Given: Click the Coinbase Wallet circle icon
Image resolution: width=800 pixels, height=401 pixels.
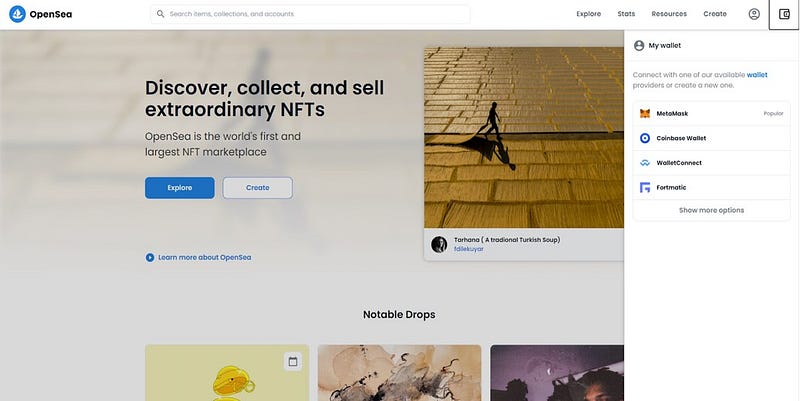Looking at the screenshot, I should [x=645, y=138].
